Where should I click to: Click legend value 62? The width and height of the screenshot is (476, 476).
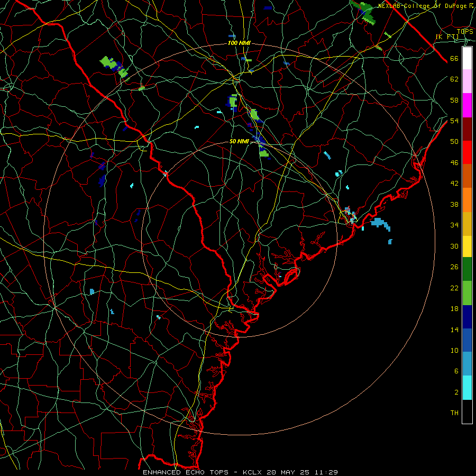pos(454,79)
